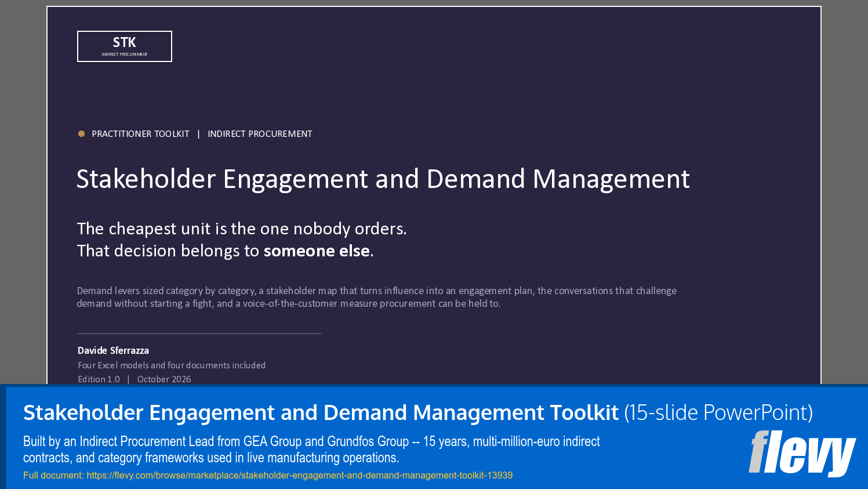This screenshot has height=489, width=868.
Task: Click the bold words 'someone else'
Action: [317, 251]
